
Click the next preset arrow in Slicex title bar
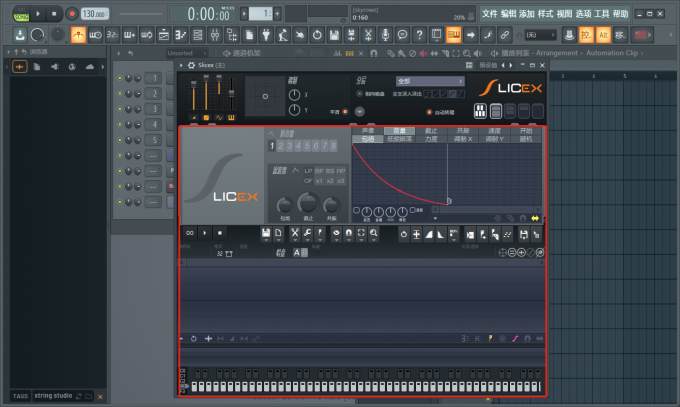click(x=511, y=65)
